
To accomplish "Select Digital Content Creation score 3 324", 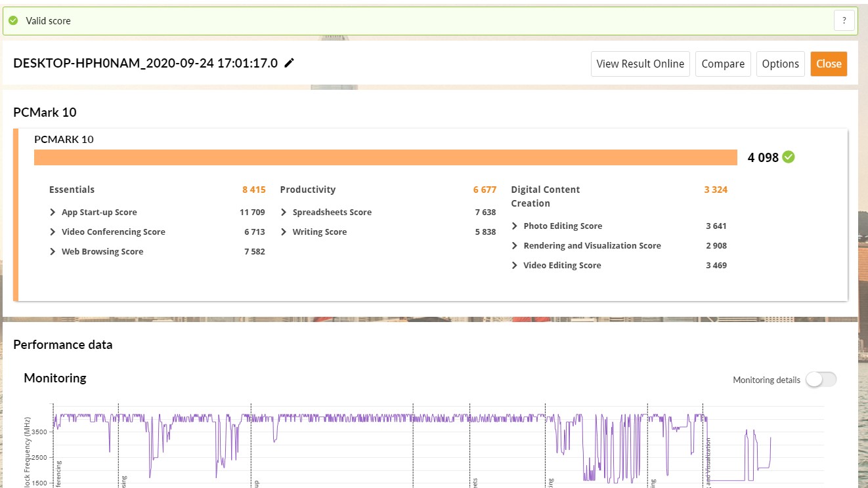I will [716, 190].
